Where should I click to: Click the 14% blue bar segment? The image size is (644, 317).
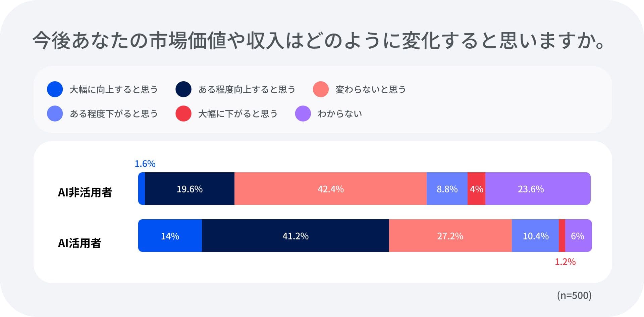[170, 236]
